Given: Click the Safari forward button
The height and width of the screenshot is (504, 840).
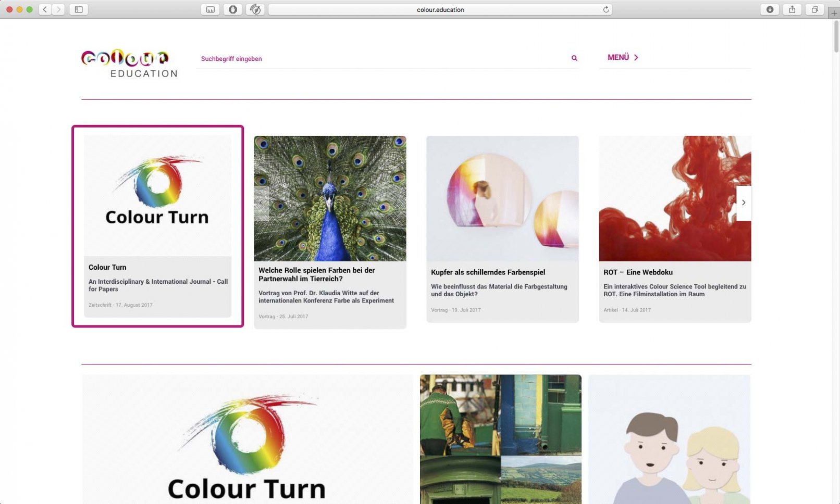Looking at the screenshot, I should [58, 9].
